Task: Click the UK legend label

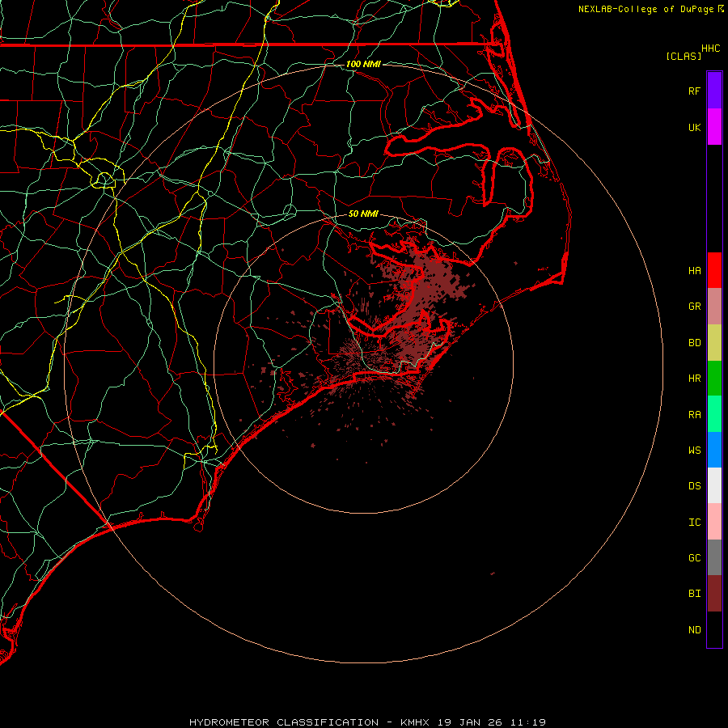Action: pos(695,127)
